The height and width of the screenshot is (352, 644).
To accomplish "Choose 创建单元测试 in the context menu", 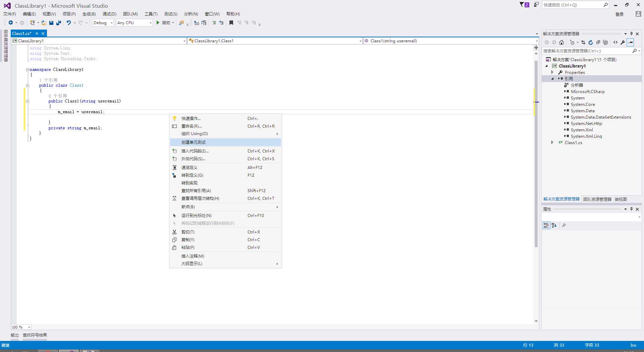I will [225, 142].
